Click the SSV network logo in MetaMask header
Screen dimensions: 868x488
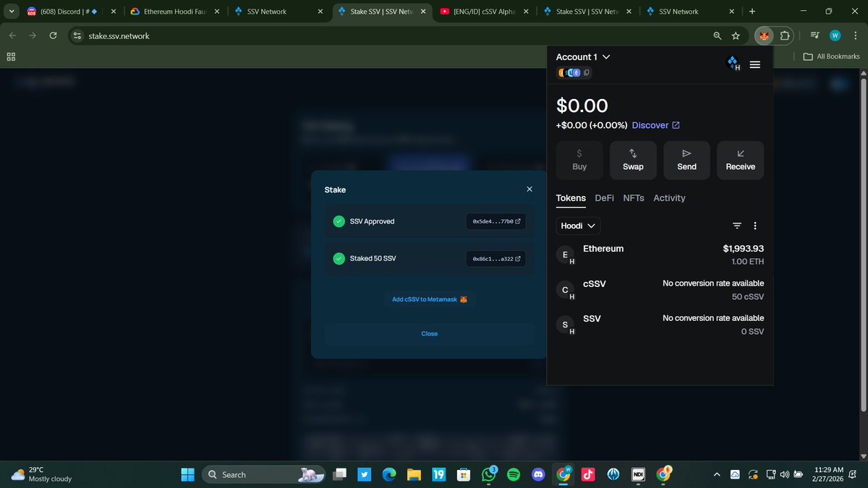(732, 64)
